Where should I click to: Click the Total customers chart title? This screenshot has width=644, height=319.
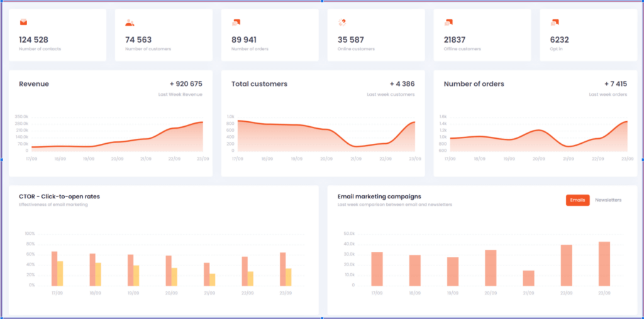(259, 84)
